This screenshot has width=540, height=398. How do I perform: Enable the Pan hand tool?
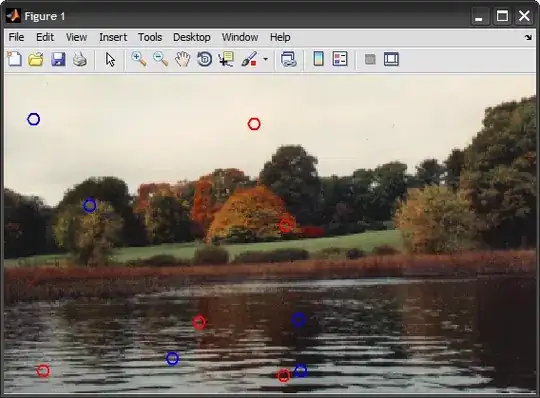pos(183,59)
